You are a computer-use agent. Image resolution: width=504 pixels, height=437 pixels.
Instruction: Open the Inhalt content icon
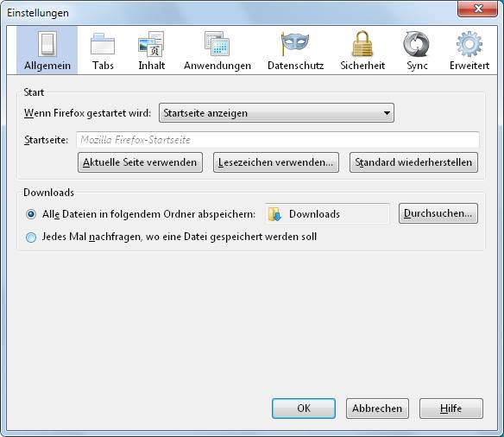[x=151, y=44]
